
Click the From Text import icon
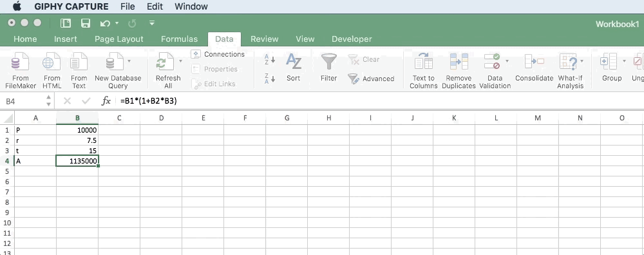(79, 62)
